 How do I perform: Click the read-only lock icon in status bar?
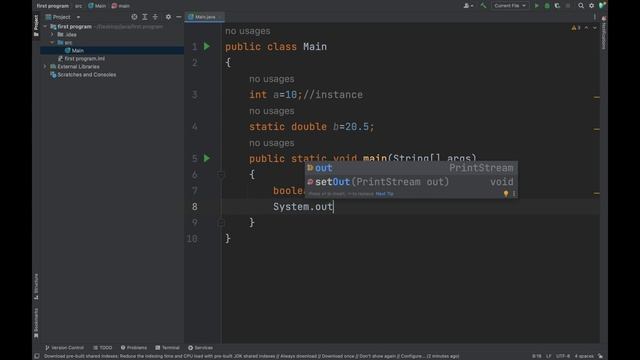click(600, 356)
